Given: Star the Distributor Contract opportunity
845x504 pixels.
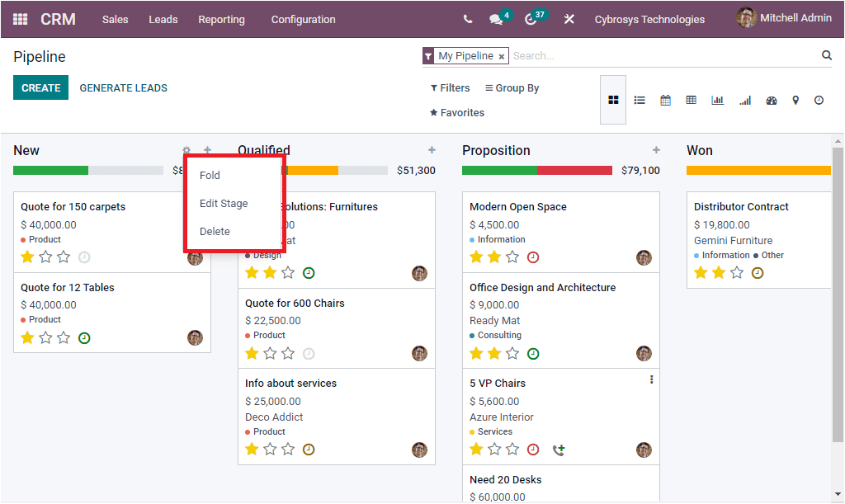Looking at the screenshot, I should 701,271.
